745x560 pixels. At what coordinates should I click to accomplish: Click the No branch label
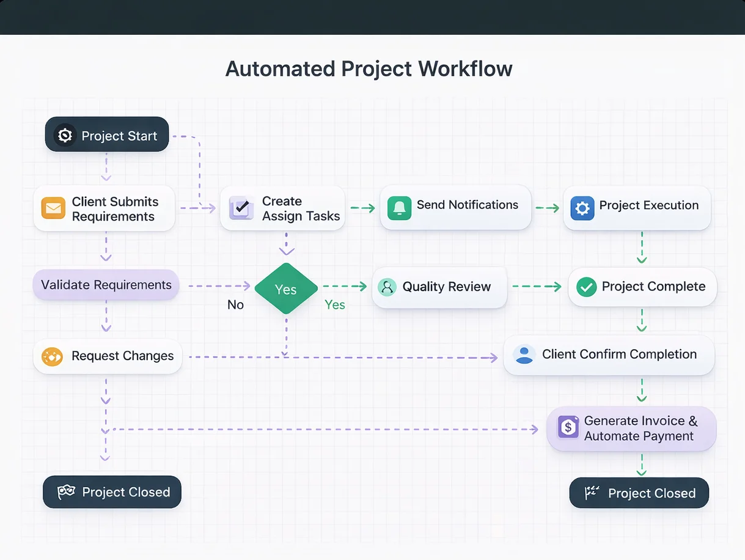pos(235,304)
